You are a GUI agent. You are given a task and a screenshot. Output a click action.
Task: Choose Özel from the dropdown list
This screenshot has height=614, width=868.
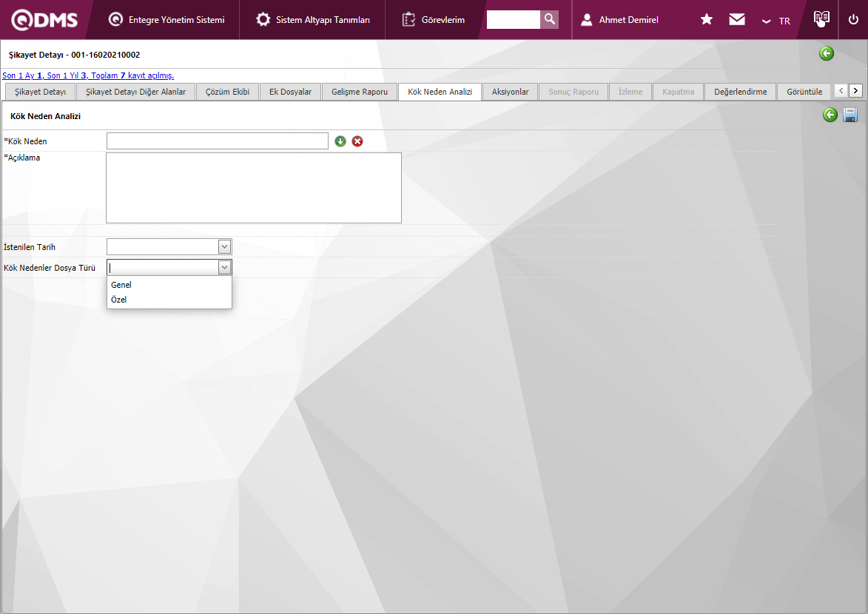(169, 300)
